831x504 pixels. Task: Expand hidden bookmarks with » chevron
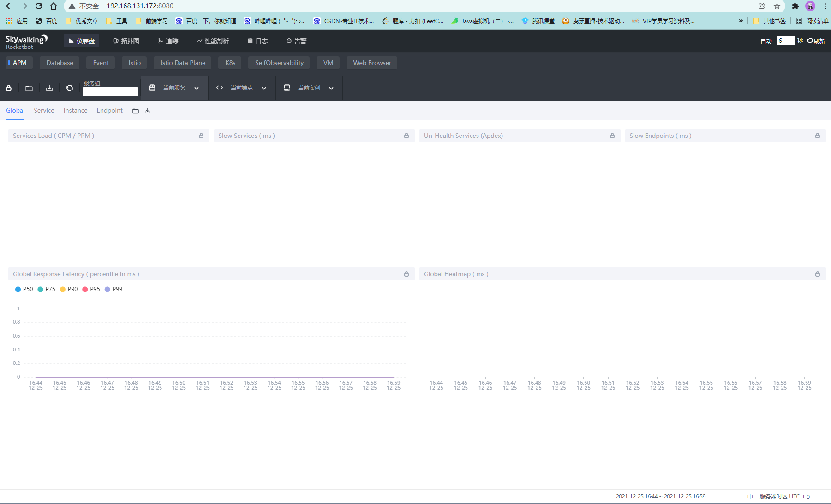tap(741, 21)
